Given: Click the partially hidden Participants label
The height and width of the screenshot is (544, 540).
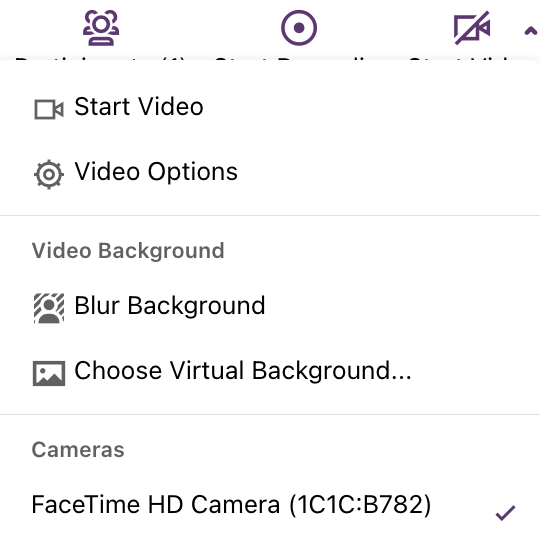Looking at the screenshot, I should click(x=101, y=59).
